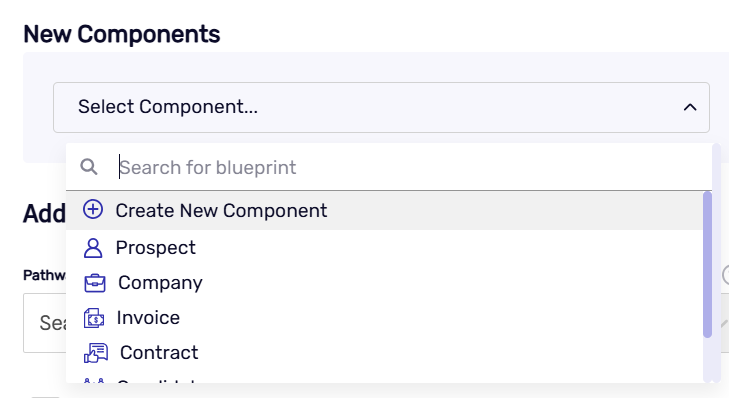The image size is (729, 398).
Task: Click the magnifying glass search icon
Action: tap(89, 167)
